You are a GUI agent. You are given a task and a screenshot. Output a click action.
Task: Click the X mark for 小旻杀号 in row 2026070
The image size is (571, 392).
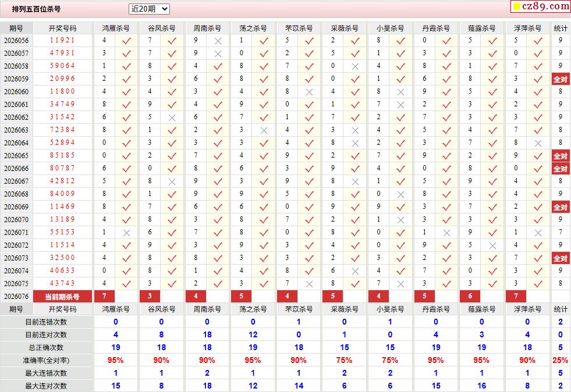(x=400, y=220)
